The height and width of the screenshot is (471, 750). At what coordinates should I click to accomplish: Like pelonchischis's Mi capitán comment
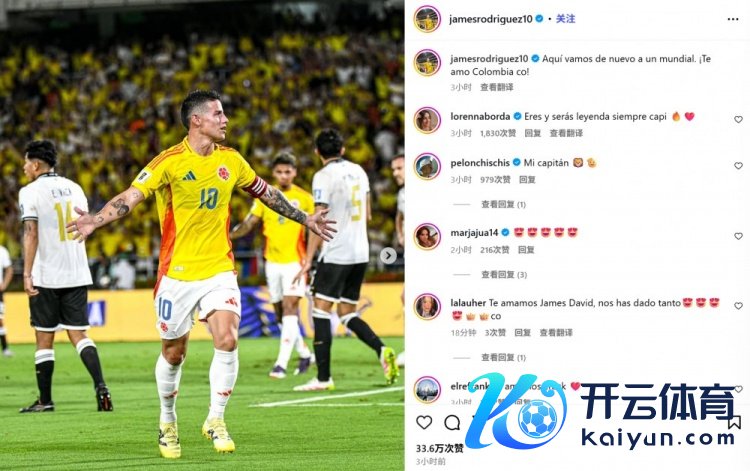click(x=738, y=166)
